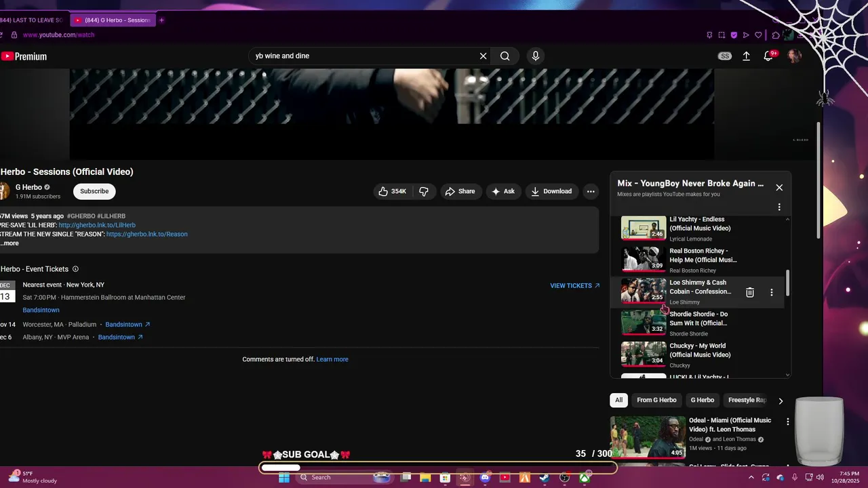Image resolution: width=868 pixels, height=488 pixels.
Task: Select the Freestyle Rap chip
Action: pos(746,401)
